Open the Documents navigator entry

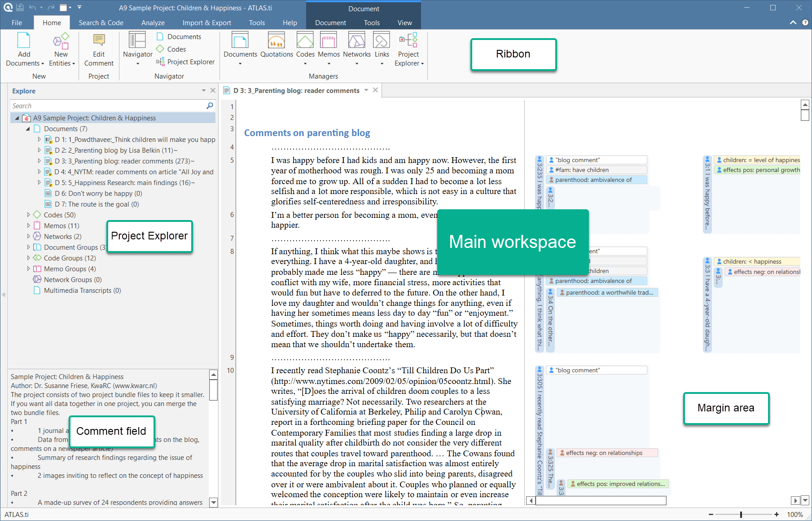point(179,37)
